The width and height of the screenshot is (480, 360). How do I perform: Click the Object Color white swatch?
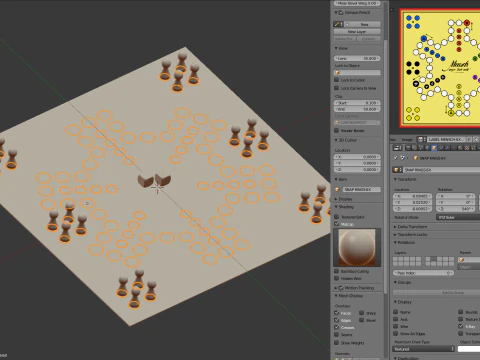[x=469, y=349]
